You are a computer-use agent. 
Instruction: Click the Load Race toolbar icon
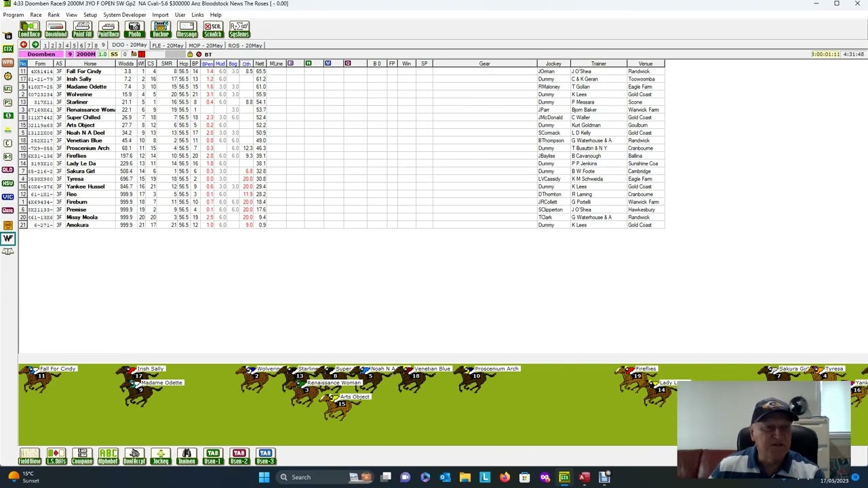click(x=29, y=30)
